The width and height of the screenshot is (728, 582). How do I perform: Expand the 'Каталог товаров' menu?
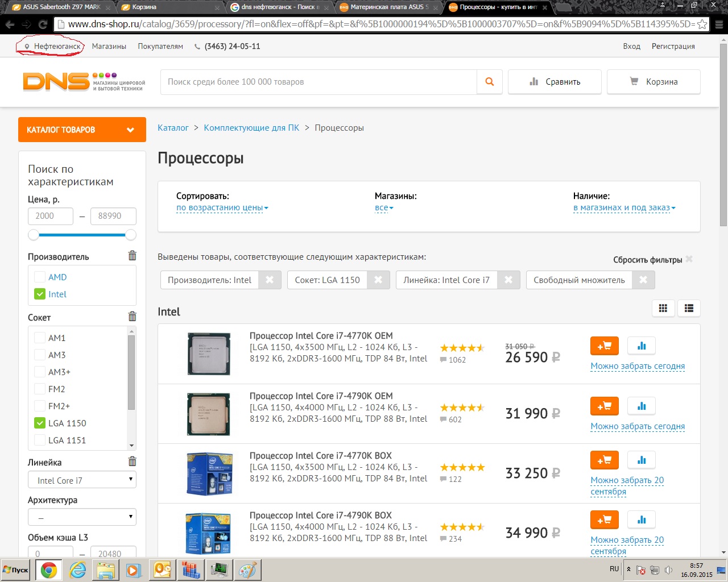pyautogui.click(x=82, y=130)
